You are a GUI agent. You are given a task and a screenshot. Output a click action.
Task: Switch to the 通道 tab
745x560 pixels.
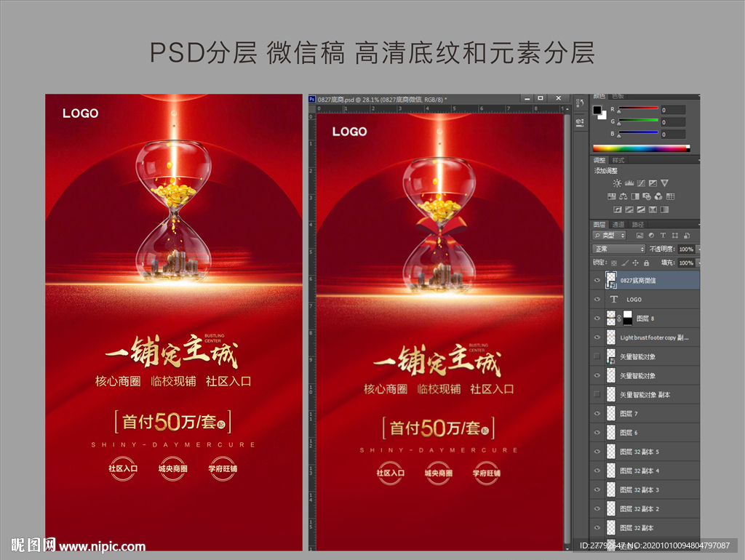[x=618, y=225]
